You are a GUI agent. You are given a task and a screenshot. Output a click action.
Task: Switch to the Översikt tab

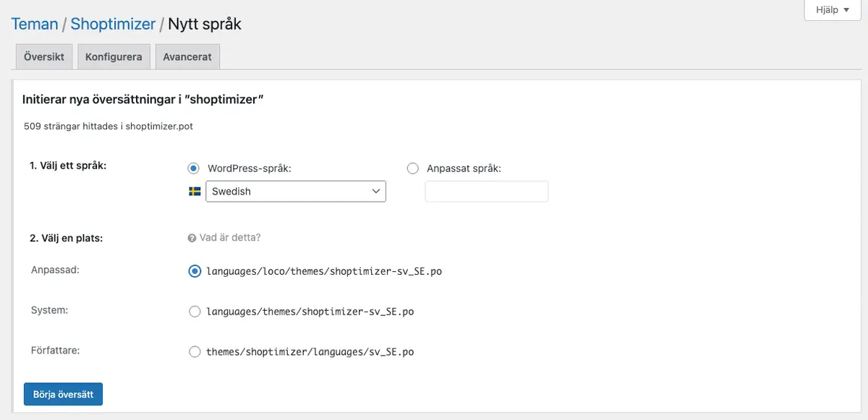pos(43,56)
